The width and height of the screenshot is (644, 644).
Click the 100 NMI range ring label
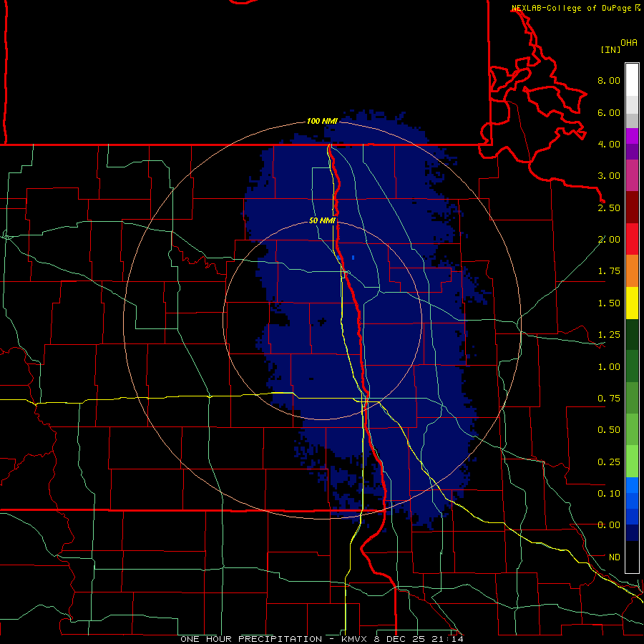click(x=323, y=121)
